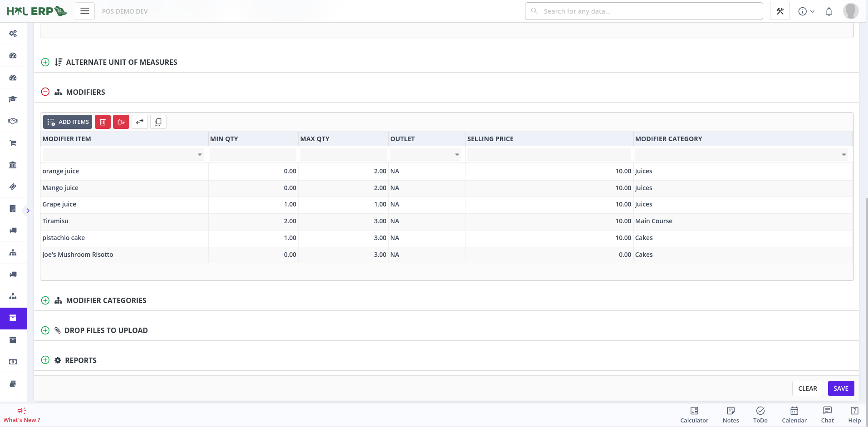Open the notifications bell
This screenshot has height=427, width=868.
coord(829,11)
